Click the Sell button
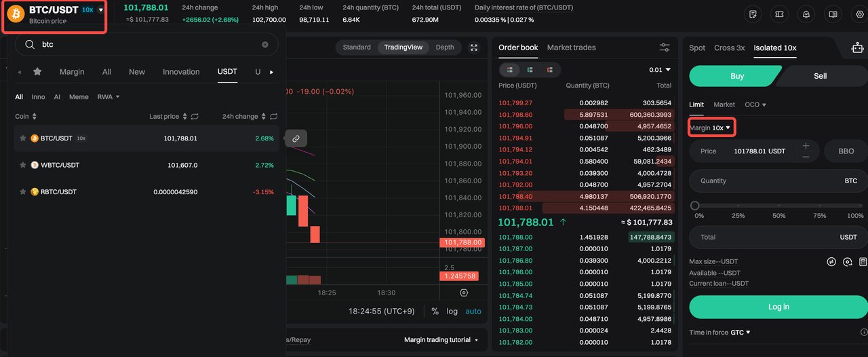This screenshot has height=357, width=868. [x=821, y=76]
